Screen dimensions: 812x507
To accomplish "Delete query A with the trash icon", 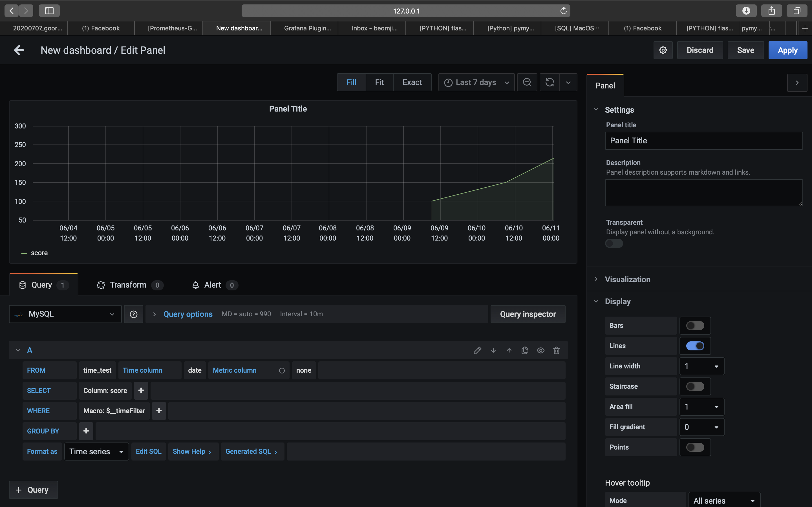I will [x=556, y=350].
